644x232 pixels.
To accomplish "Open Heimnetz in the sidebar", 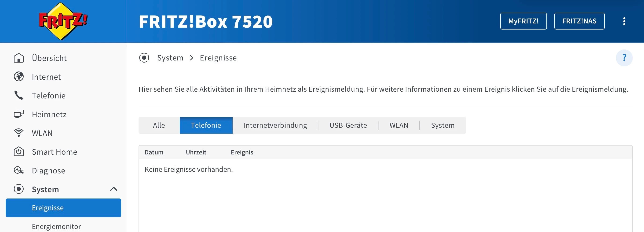I will (49, 114).
